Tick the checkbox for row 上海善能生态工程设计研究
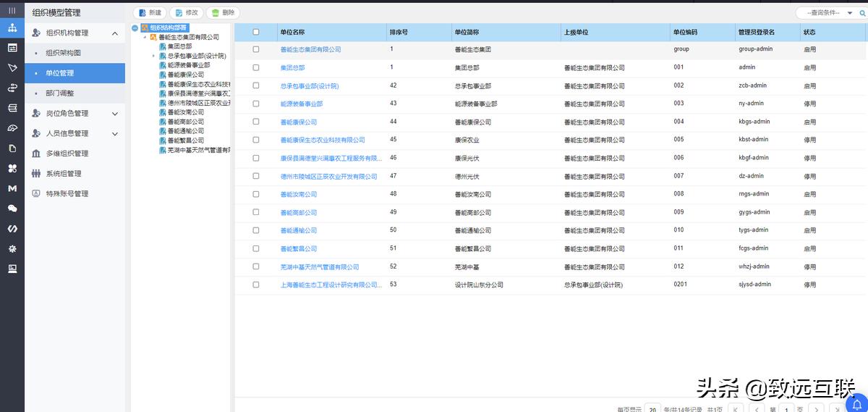The height and width of the screenshot is (412, 868). coord(256,285)
